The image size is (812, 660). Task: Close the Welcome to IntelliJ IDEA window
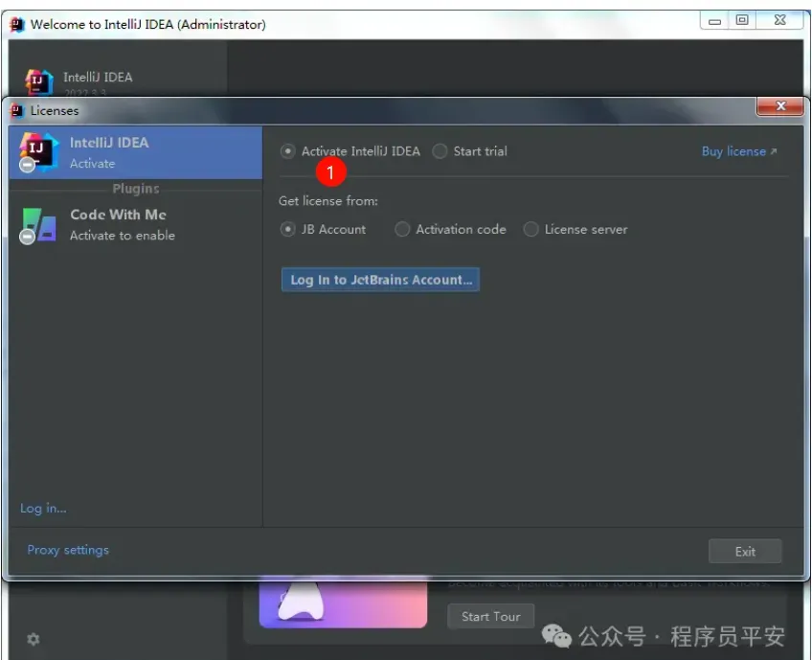click(x=779, y=20)
